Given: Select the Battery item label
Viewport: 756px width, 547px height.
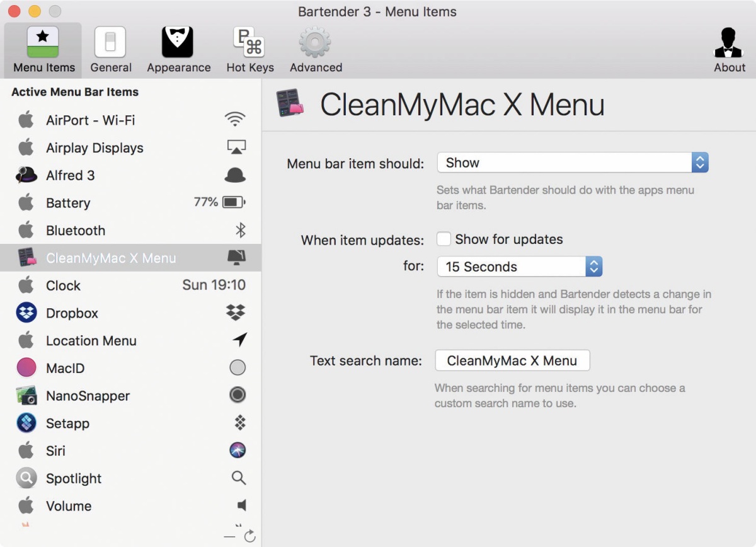Looking at the screenshot, I should [68, 203].
